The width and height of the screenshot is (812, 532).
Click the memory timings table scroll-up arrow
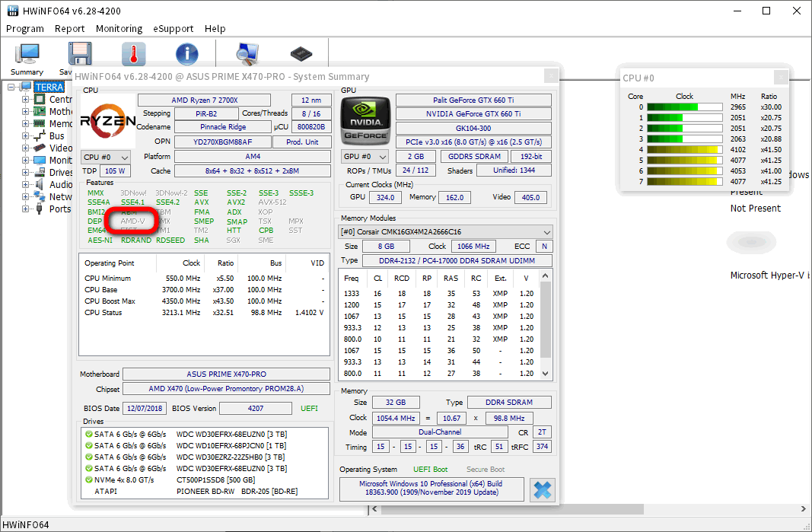click(546, 276)
